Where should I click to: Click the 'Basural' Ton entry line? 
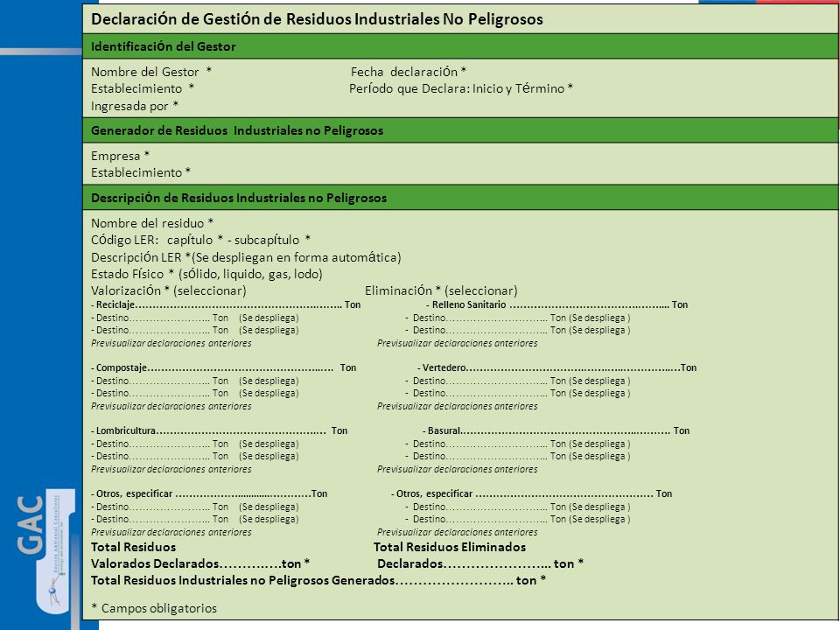[x=556, y=430]
